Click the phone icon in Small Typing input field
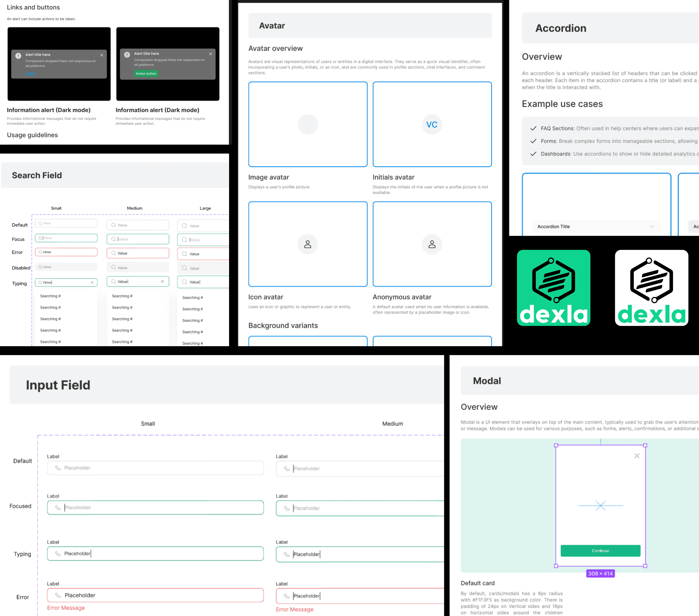Viewport: 699px width, 616px height. tap(58, 553)
